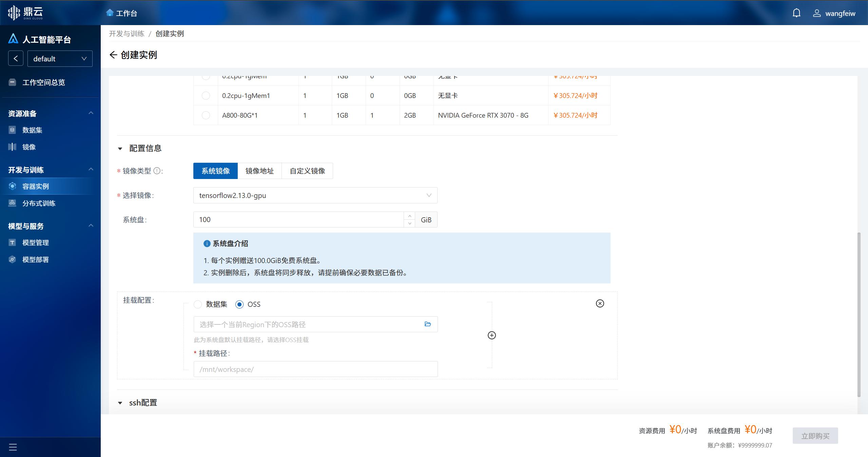Open 模型管理 menu item
This screenshot has width=868, height=457.
[36, 243]
